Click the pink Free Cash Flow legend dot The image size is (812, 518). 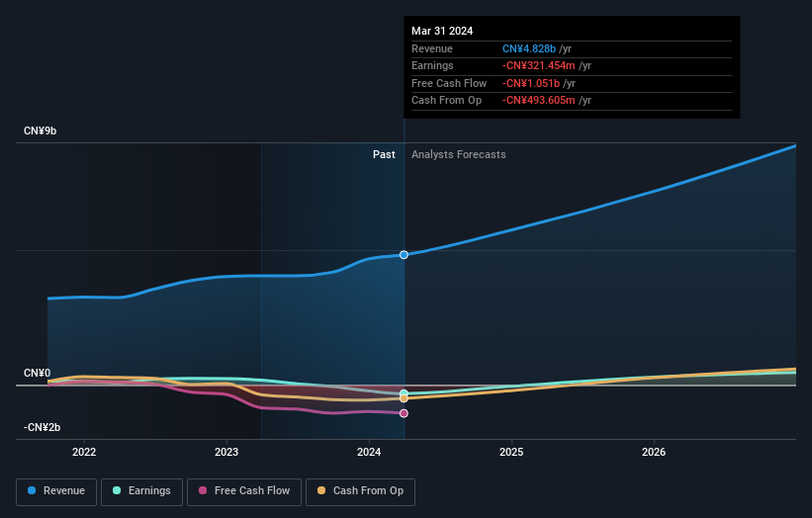[203, 490]
